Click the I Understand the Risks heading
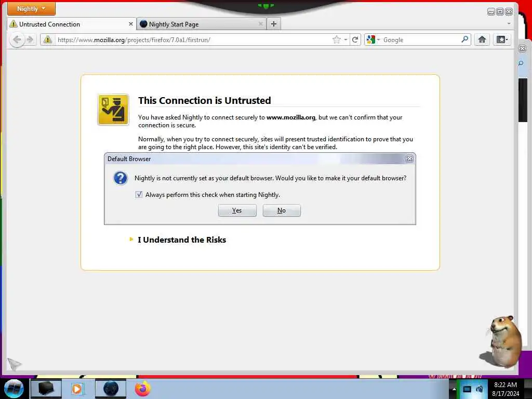 (182, 240)
